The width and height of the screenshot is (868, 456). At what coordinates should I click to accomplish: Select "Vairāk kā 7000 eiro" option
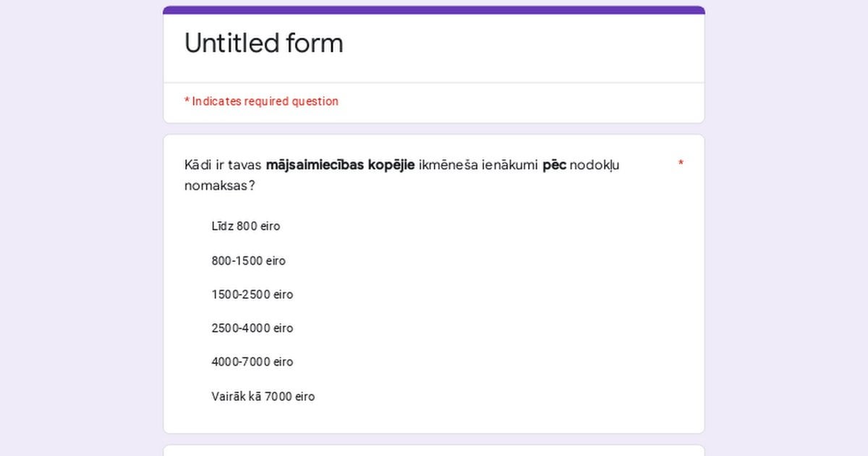pyautogui.click(x=263, y=397)
